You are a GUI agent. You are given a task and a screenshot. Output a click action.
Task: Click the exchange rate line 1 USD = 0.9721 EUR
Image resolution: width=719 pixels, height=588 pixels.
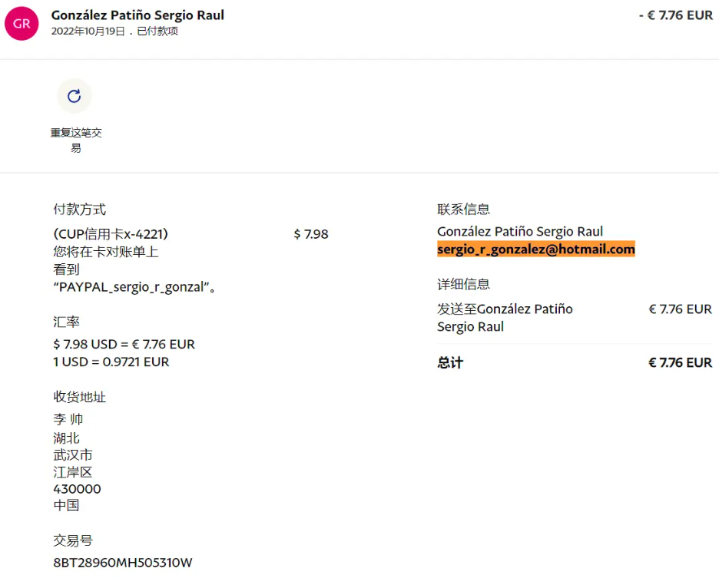(111, 362)
